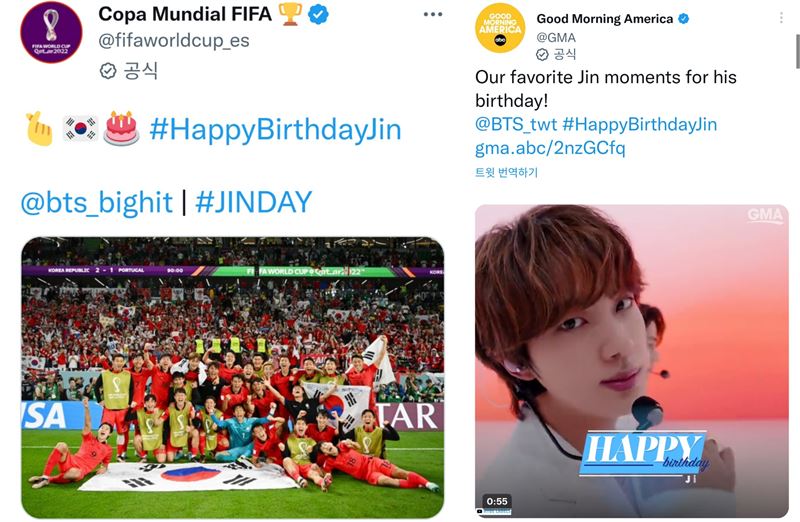Open the Korea team celebration photo

click(x=233, y=378)
